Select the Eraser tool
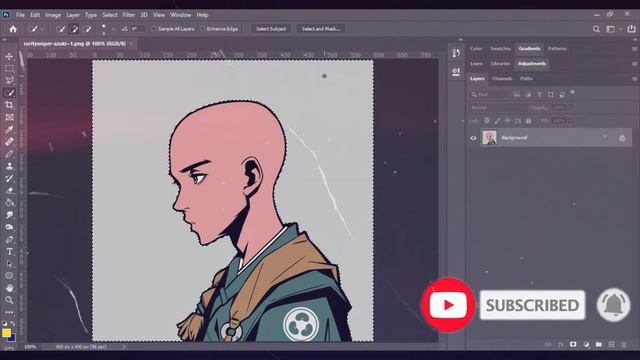640x360 pixels. point(9,191)
